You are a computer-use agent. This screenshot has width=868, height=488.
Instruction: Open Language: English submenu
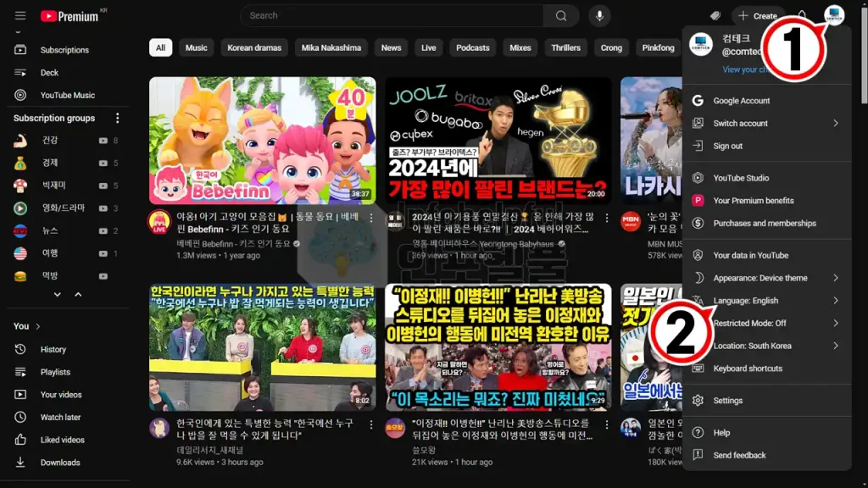coord(766,301)
